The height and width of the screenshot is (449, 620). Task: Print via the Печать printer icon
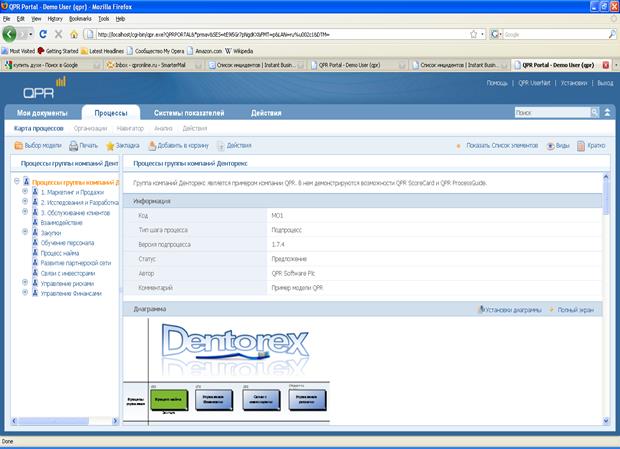74,146
